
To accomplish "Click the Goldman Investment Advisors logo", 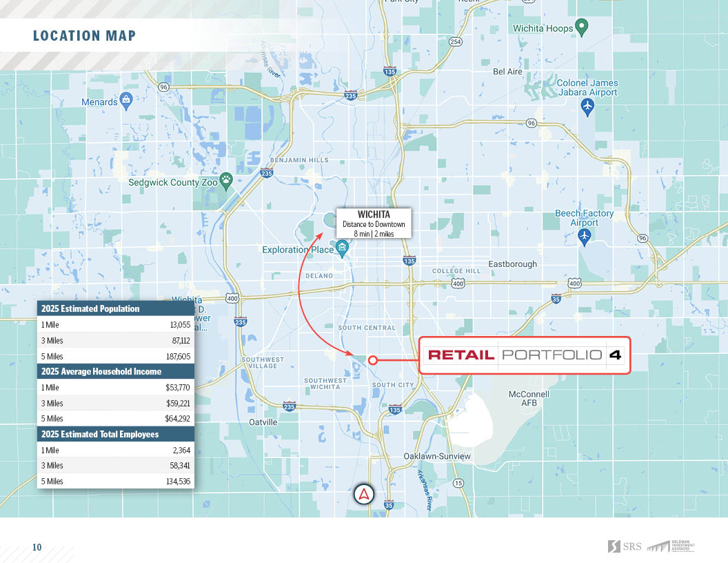I will (x=671, y=546).
